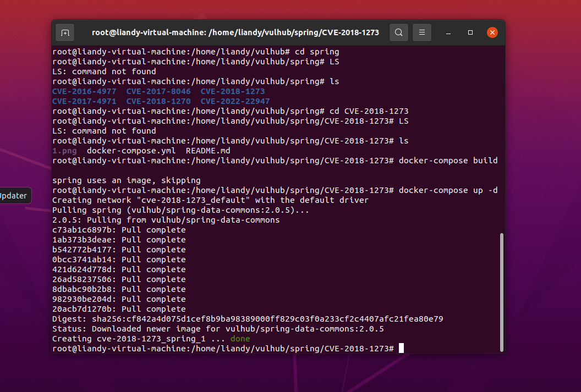Viewport: 581px width, 392px height.
Task: Click layer 1ab373b3deae pull line
Action: (119, 240)
